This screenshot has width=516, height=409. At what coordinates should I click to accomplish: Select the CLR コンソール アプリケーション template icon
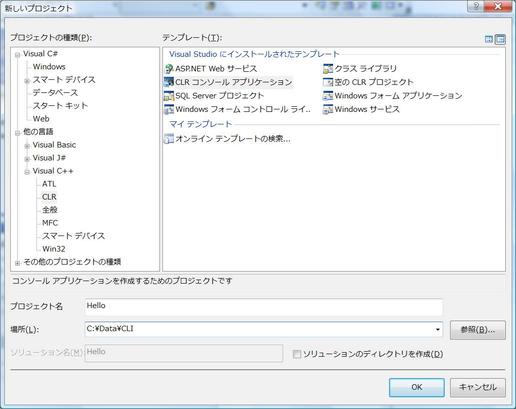click(x=169, y=82)
